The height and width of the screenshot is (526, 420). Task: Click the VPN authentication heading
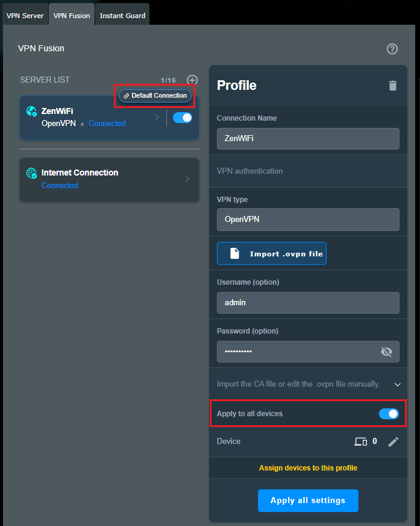pyautogui.click(x=249, y=171)
